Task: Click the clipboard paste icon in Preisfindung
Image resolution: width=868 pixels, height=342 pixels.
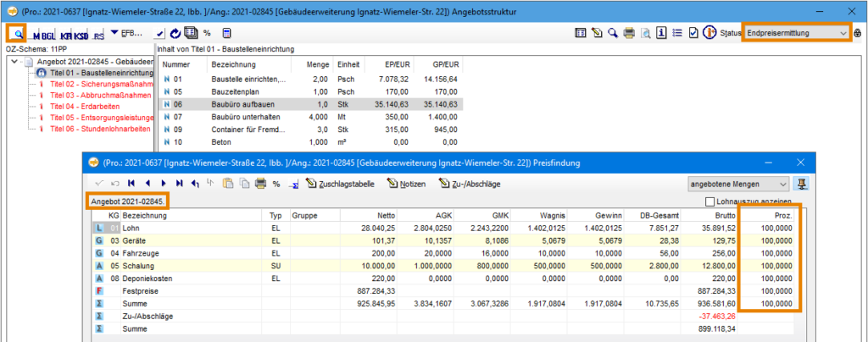Action: coord(227,183)
